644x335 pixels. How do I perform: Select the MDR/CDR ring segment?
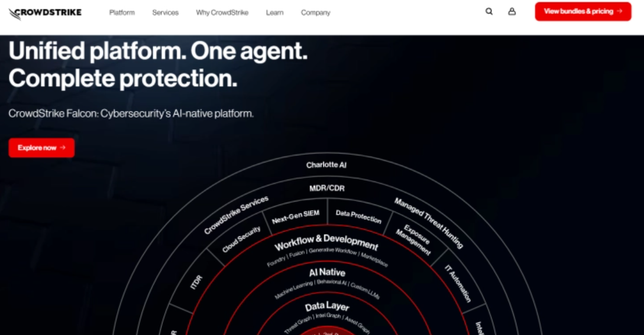(x=327, y=188)
